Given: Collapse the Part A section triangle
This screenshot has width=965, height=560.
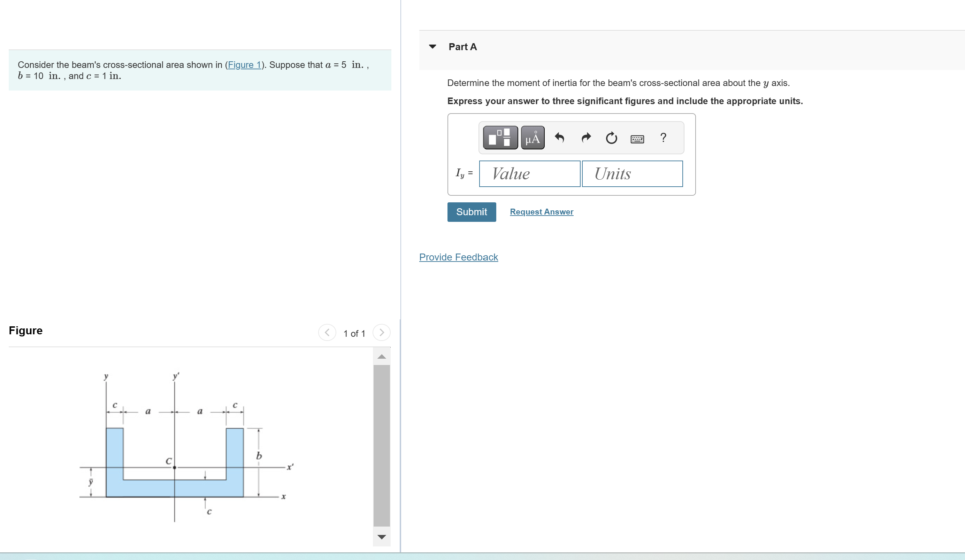Looking at the screenshot, I should (x=433, y=47).
